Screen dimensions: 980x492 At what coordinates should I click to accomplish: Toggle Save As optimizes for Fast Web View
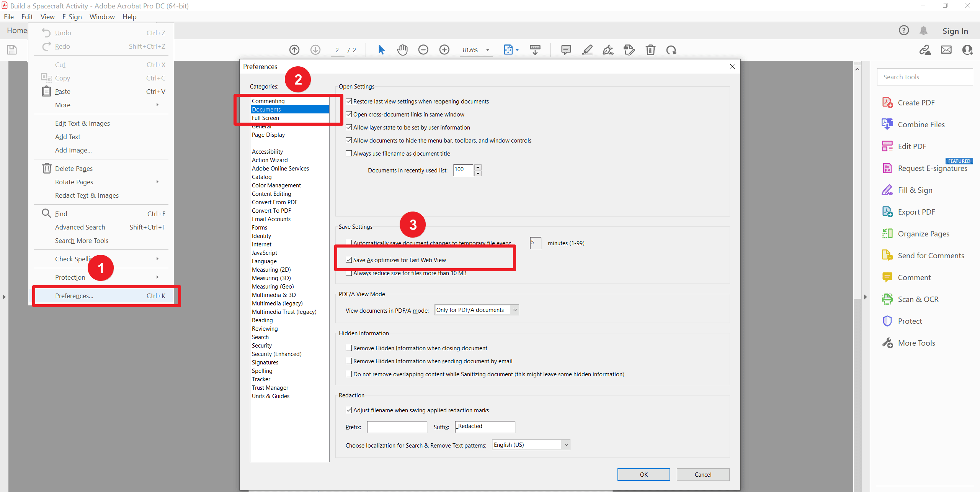pos(349,260)
